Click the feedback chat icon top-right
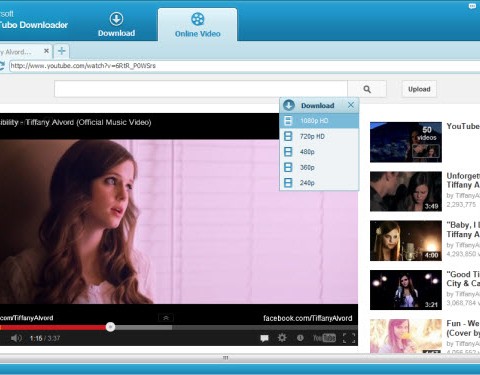Screen dimensions: 480x375 point(472,6)
